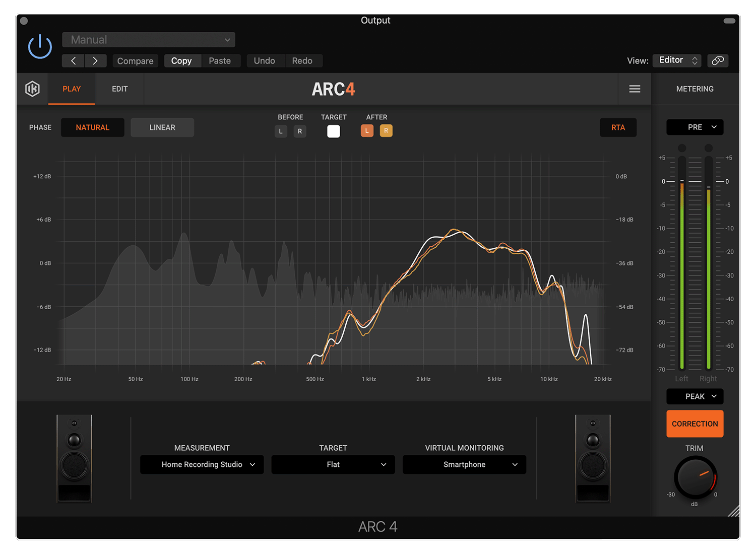Select LINEAR phase mode

(x=162, y=127)
